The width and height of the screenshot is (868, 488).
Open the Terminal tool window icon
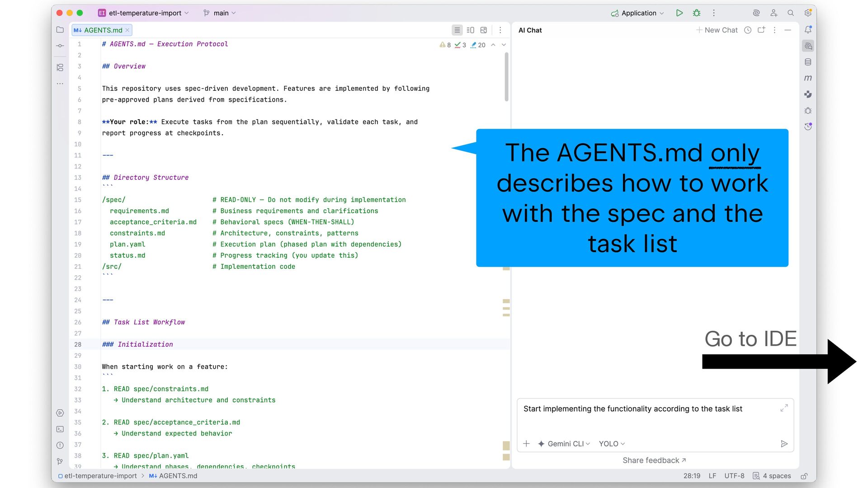pos(60,429)
